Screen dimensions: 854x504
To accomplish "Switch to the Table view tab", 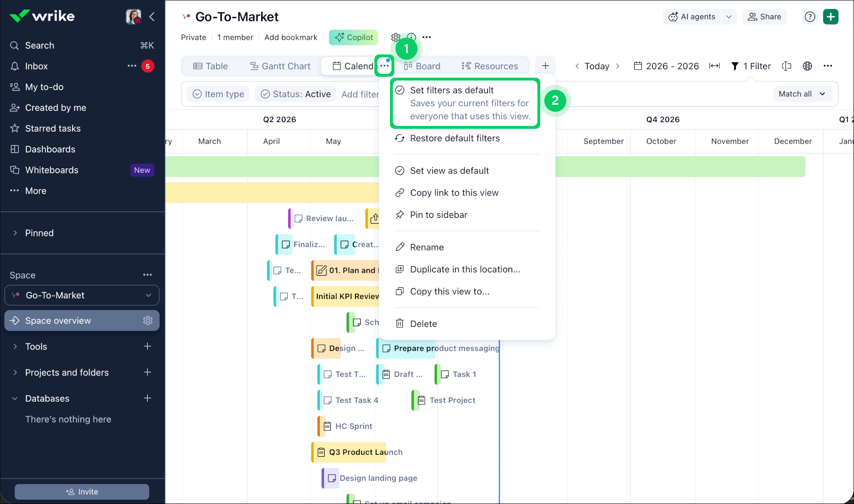I will coord(210,66).
